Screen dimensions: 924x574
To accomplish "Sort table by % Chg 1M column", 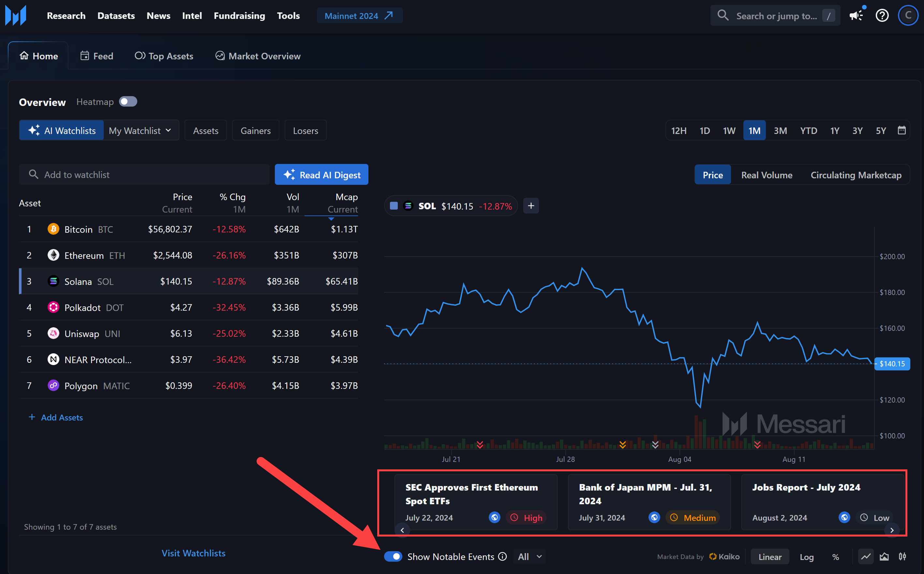I will coord(232,203).
